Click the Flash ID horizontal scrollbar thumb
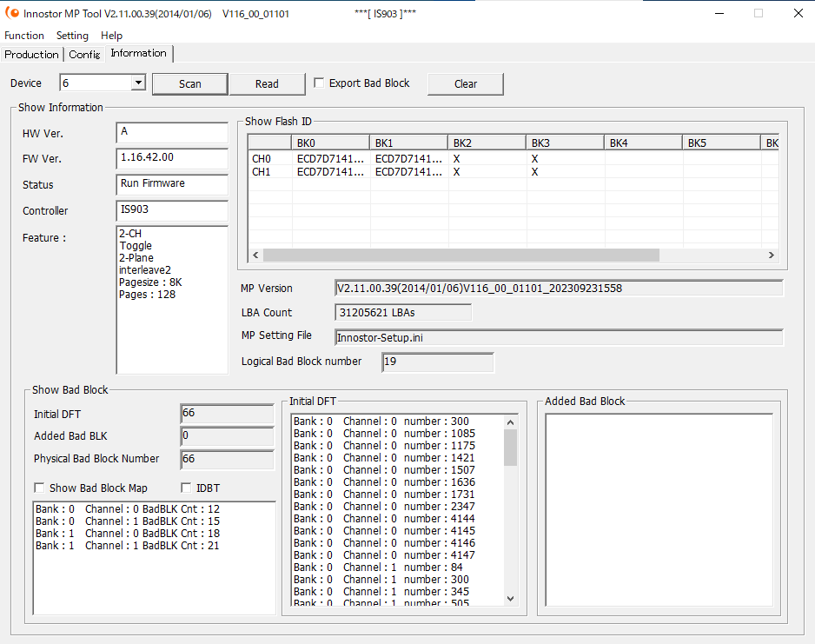This screenshot has height=644, width=815. click(x=461, y=255)
